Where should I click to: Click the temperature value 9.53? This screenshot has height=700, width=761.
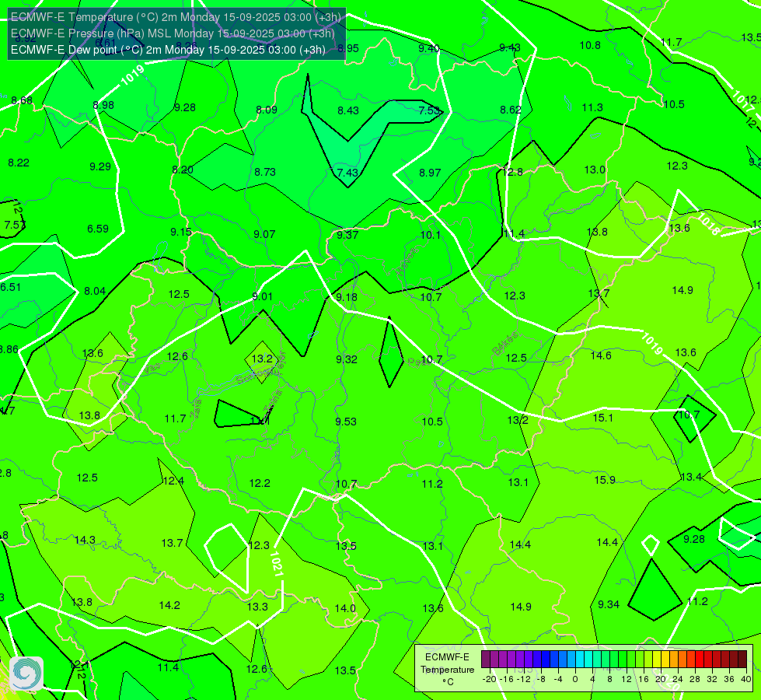[x=346, y=421]
